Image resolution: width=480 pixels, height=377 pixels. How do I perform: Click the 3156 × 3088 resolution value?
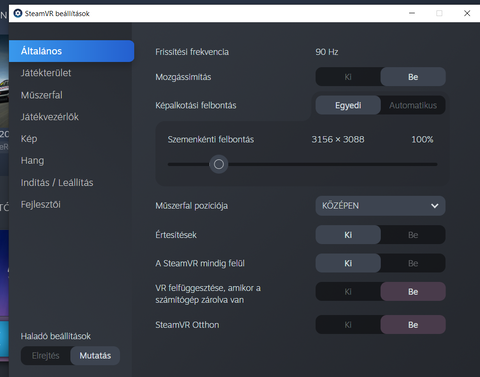338,139
